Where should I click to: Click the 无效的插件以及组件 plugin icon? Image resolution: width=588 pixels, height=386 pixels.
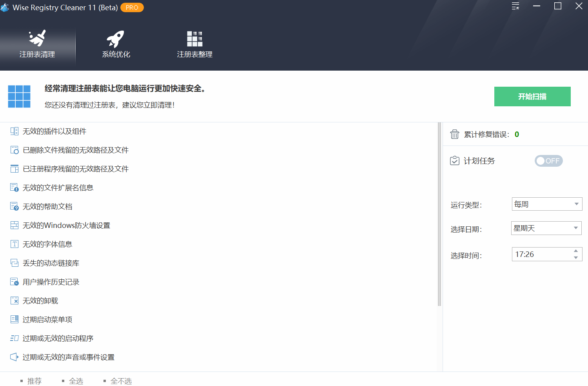(14, 131)
